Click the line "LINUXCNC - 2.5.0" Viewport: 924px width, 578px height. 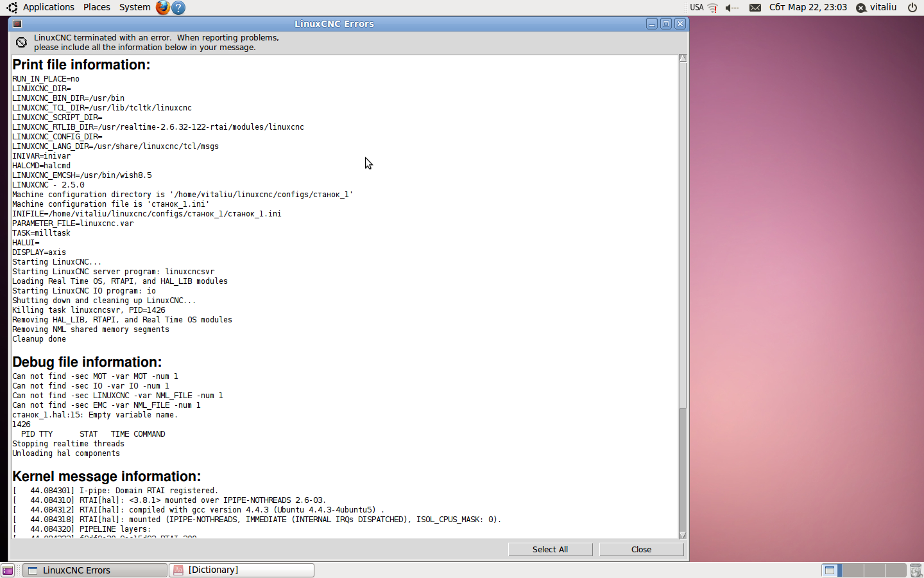tap(48, 185)
